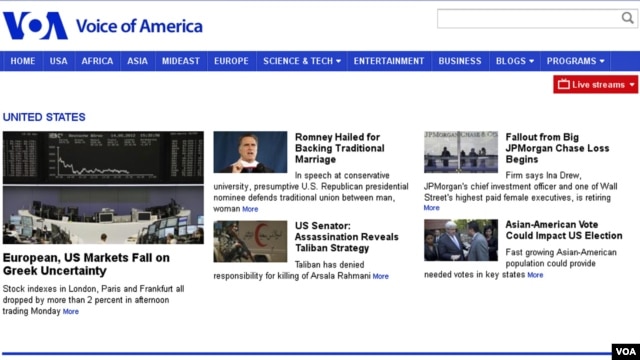Image resolution: width=640 pixels, height=360 pixels.
Task: Open the MIDEAST section
Action: click(181, 61)
